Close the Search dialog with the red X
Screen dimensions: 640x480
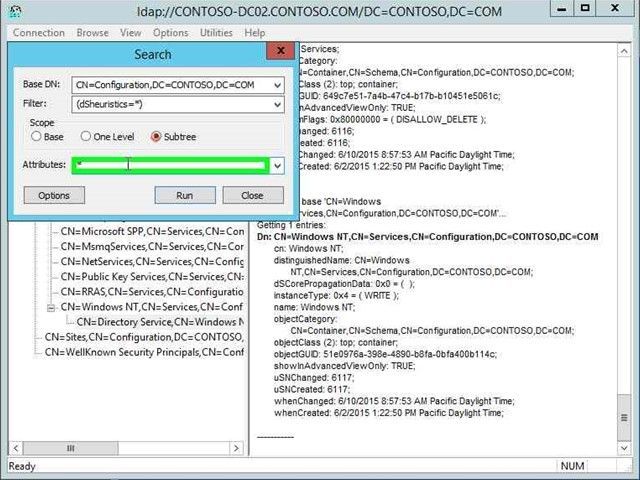point(280,51)
